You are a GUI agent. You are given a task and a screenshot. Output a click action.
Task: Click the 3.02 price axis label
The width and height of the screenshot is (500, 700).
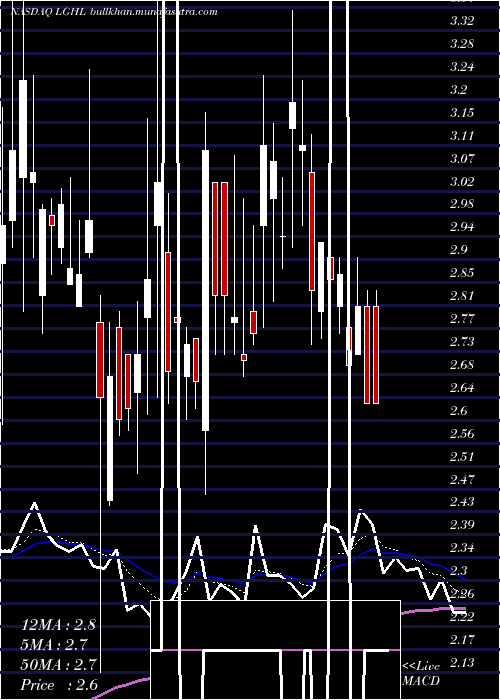pos(462,181)
